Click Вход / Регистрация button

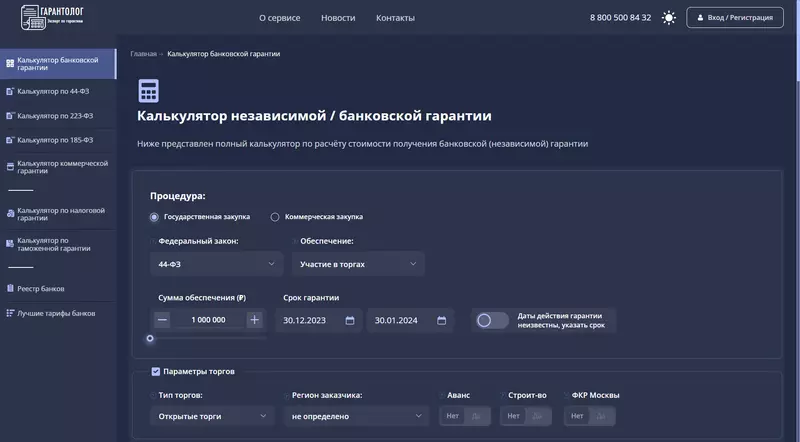coord(735,17)
